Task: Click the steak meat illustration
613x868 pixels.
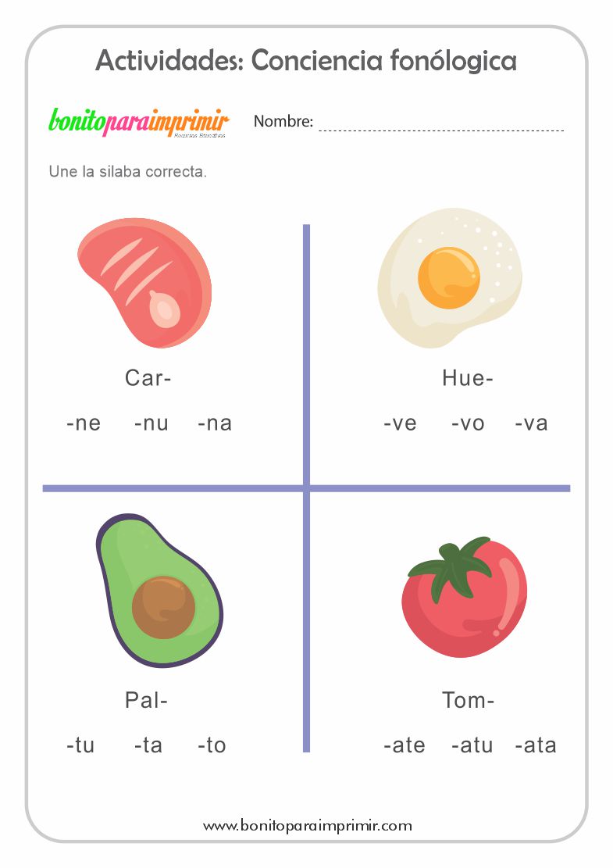Action: [144, 283]
